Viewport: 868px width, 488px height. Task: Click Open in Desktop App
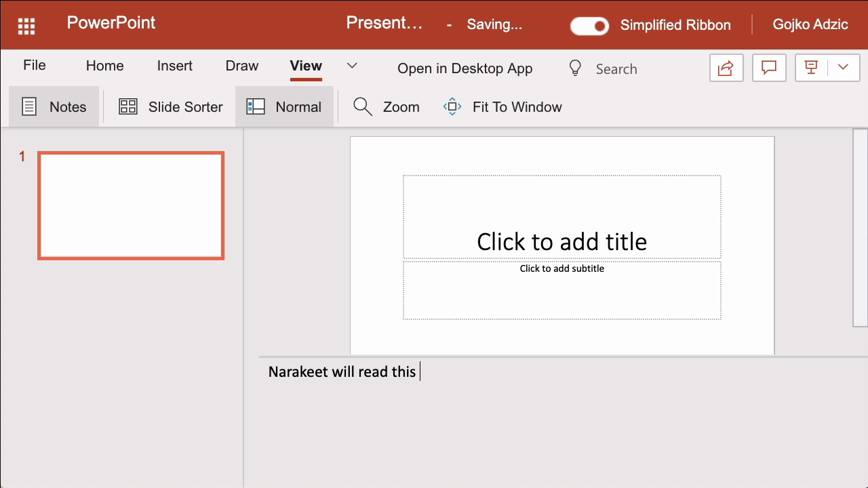[x=465, y=68]
